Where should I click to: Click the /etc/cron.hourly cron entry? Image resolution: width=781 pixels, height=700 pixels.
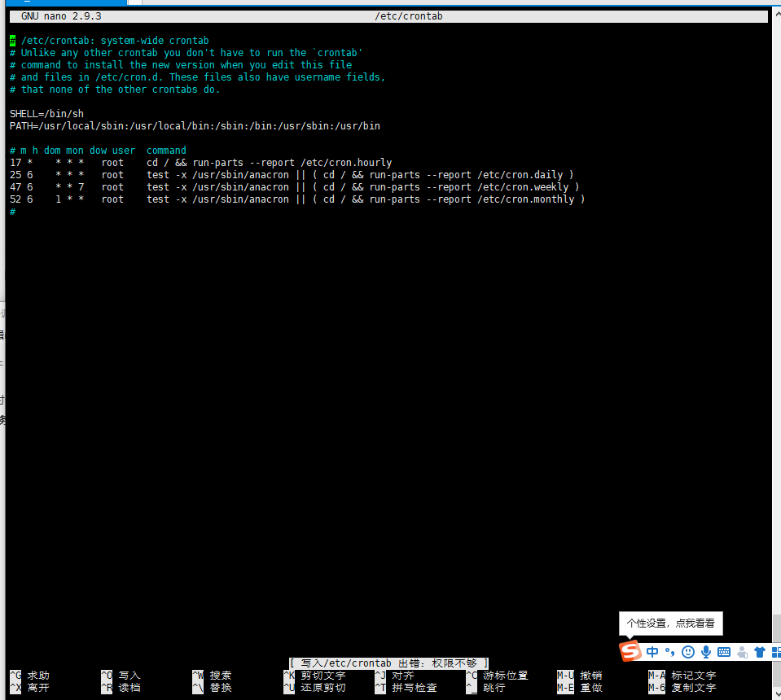pos(200,162)
